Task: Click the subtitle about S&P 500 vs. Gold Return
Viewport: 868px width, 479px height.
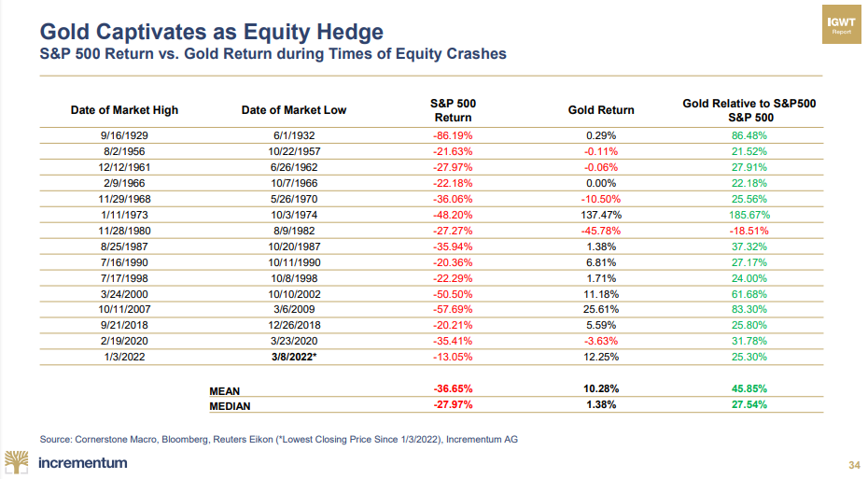Action: point(272,54)
